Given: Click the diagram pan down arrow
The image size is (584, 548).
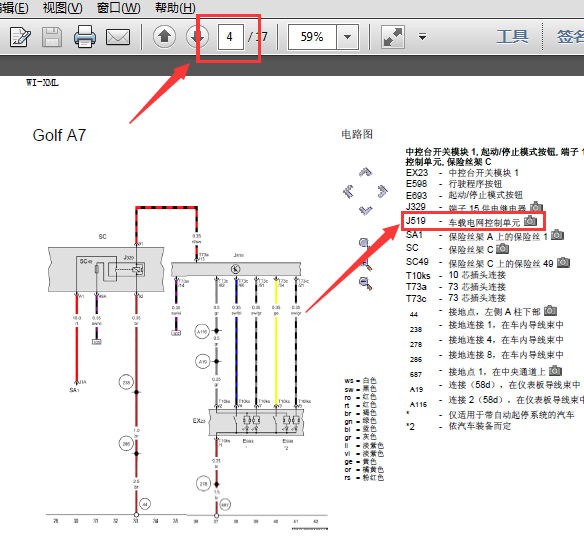Looking at the screenshot, I should [x=365, y=210].
